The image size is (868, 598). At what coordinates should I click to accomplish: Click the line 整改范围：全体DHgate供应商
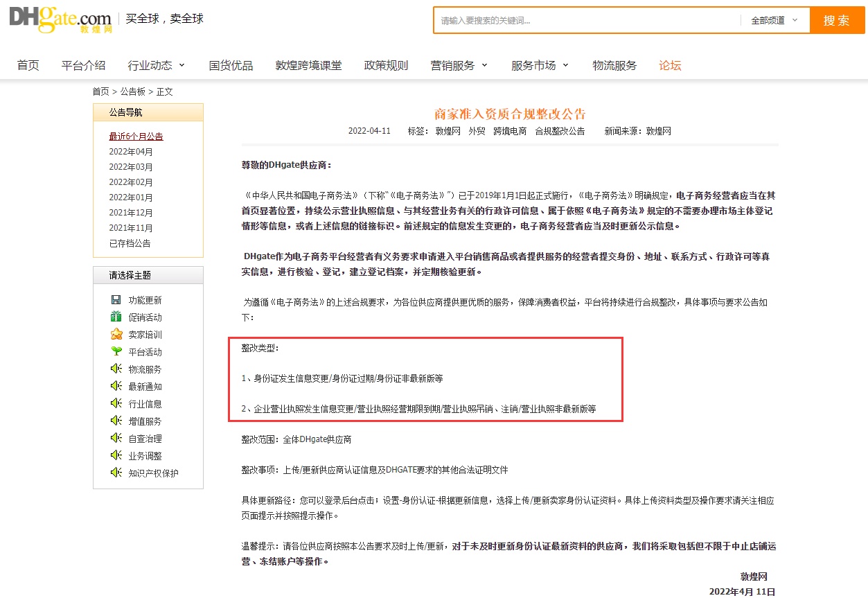[296, 439]
